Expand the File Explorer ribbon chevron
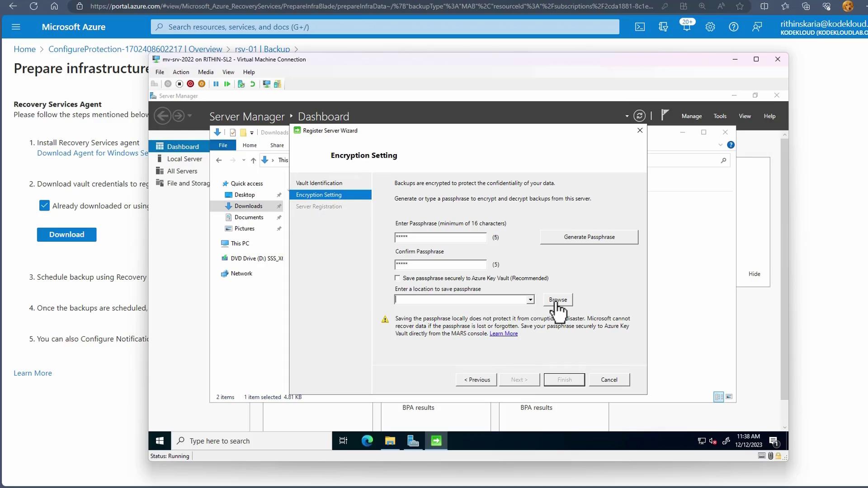Screen dimensions: 868x488 [720, 145]
